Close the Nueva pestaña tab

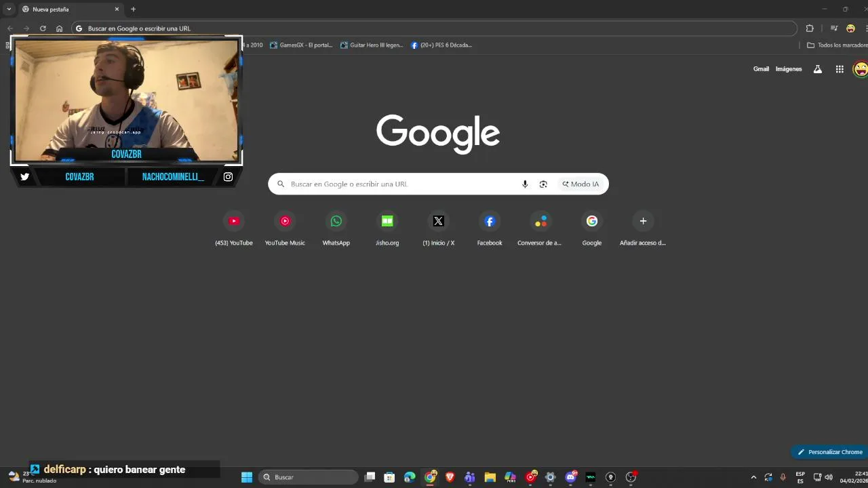tap(117, 9)
